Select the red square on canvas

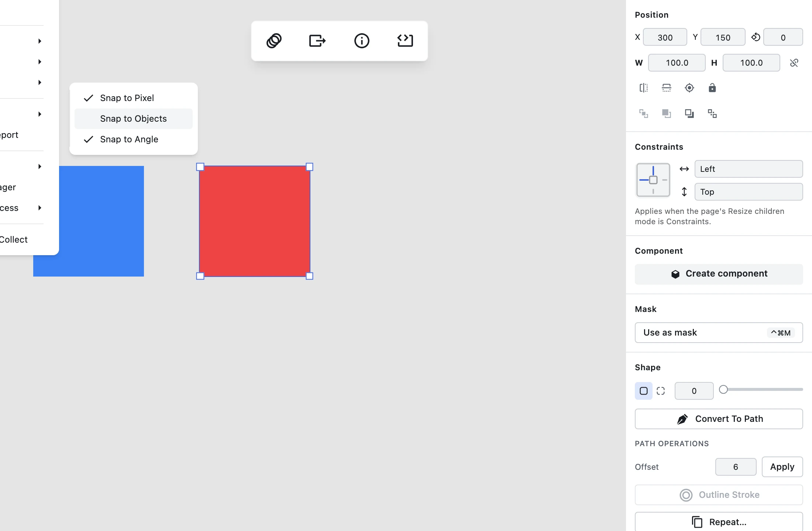pyautogui.click(x=255, y=221)
